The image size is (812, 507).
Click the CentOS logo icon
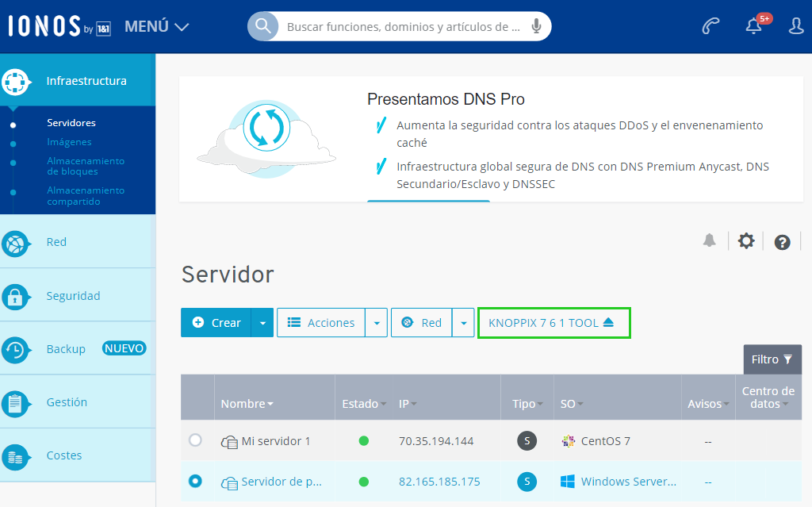pos(568,441)
